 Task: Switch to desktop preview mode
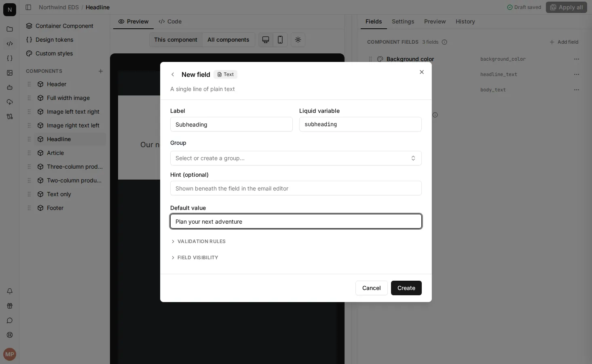pos(266,40)
